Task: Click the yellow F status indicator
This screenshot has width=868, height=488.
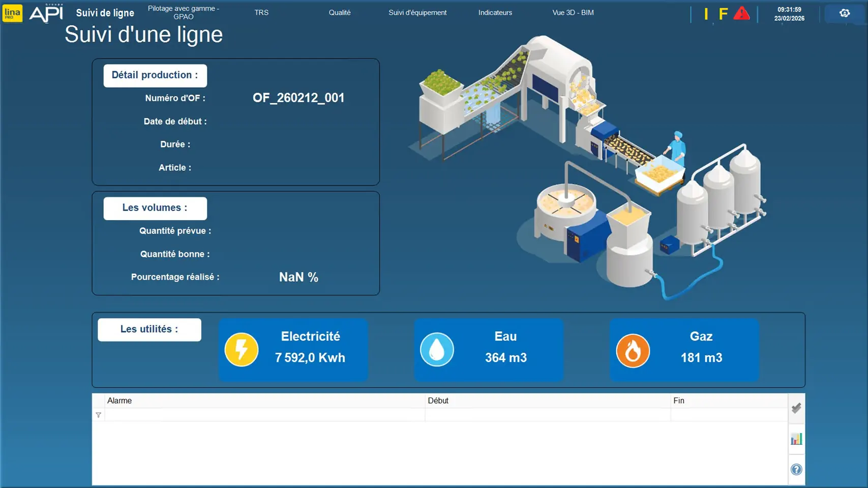Action: 723,14
